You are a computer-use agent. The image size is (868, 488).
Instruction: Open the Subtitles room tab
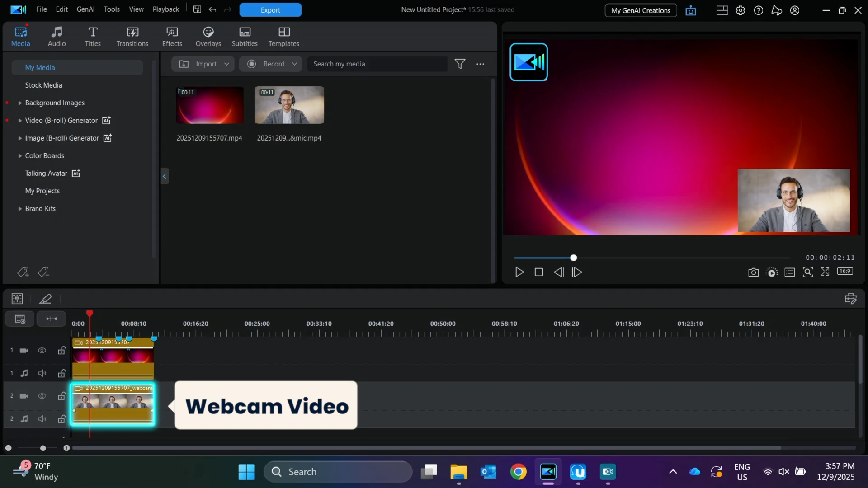click(x=245, y=37)
